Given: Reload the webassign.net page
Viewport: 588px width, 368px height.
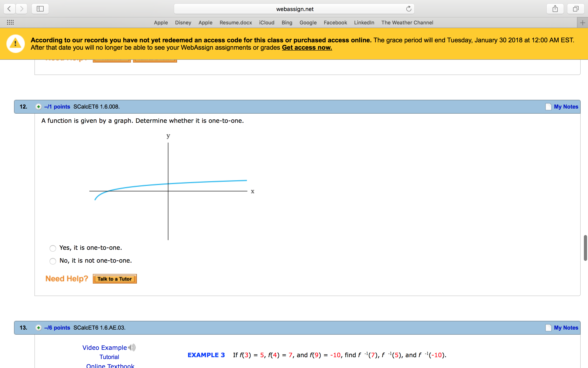Looking at the screenshot, I should [x=409, y=9].
